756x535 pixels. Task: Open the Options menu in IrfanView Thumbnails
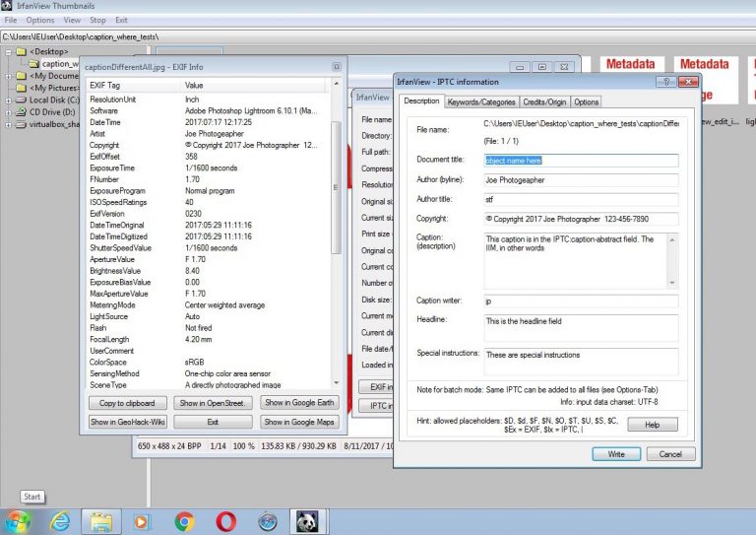[40, 20]
